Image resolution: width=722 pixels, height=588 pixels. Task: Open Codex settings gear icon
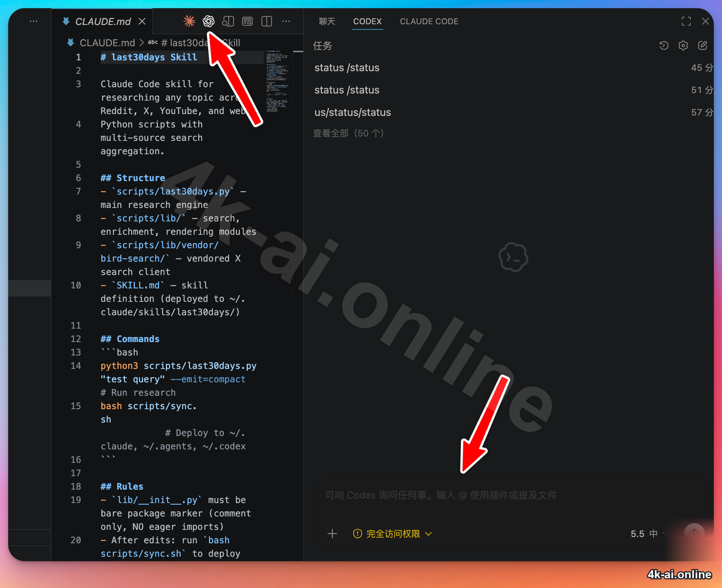click(x=683, y=45)
